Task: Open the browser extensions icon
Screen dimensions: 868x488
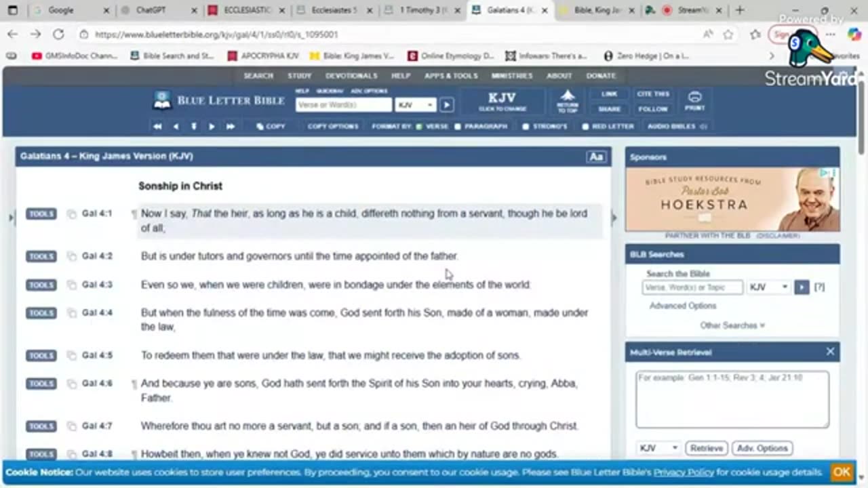Action: [755, 35]
